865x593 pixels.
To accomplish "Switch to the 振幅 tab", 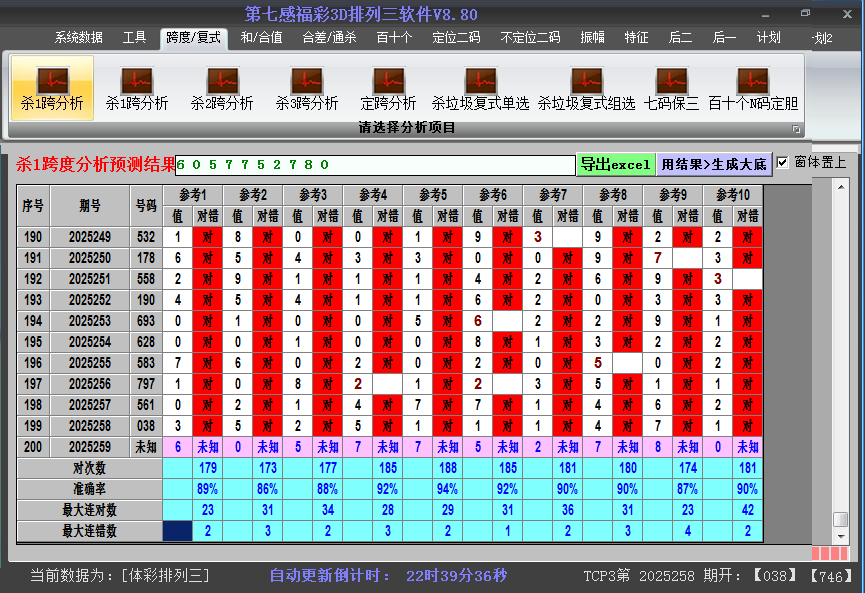I will coord(592,38).
